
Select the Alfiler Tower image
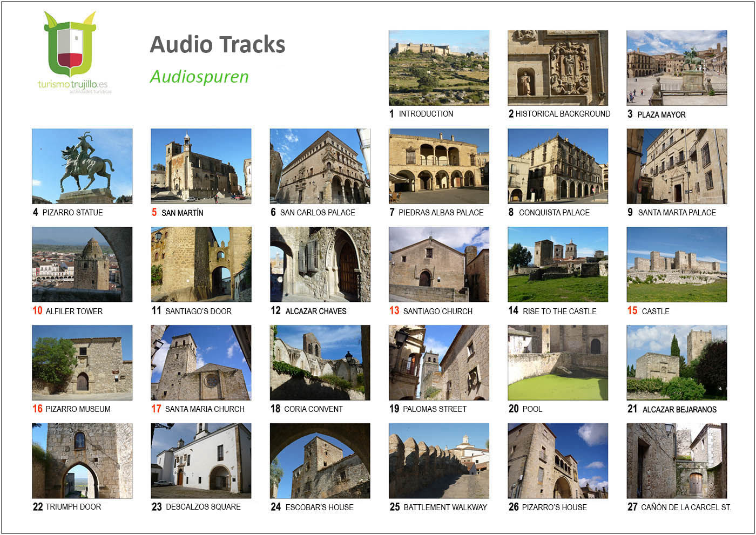[x=82, y=265]
